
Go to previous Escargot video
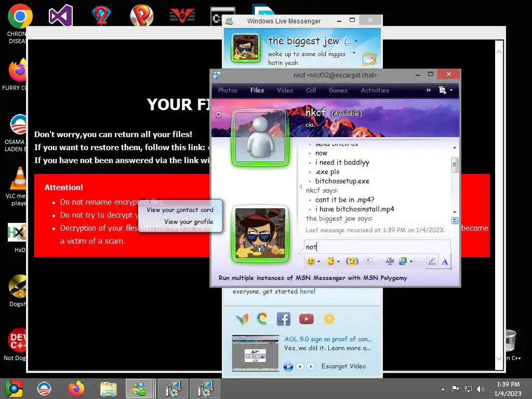click(x=300, y=366)
